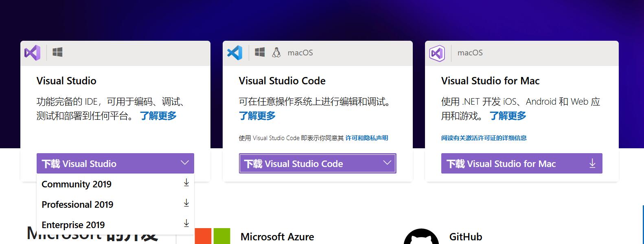Expand the 下载 Visual Studio Code dropdown
This screenshot has height=244, width=644.
coord(318,163)
